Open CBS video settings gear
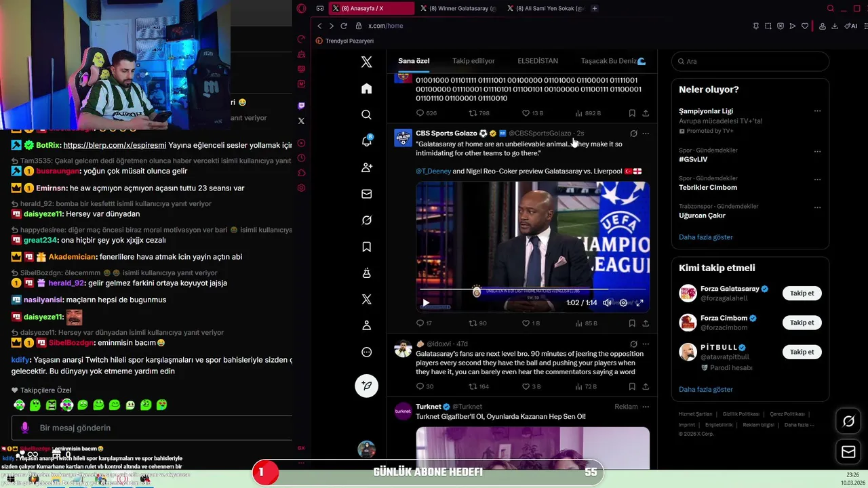Image resolution: width=868 pixels, height=488 pixels. (x=623, y=303)
